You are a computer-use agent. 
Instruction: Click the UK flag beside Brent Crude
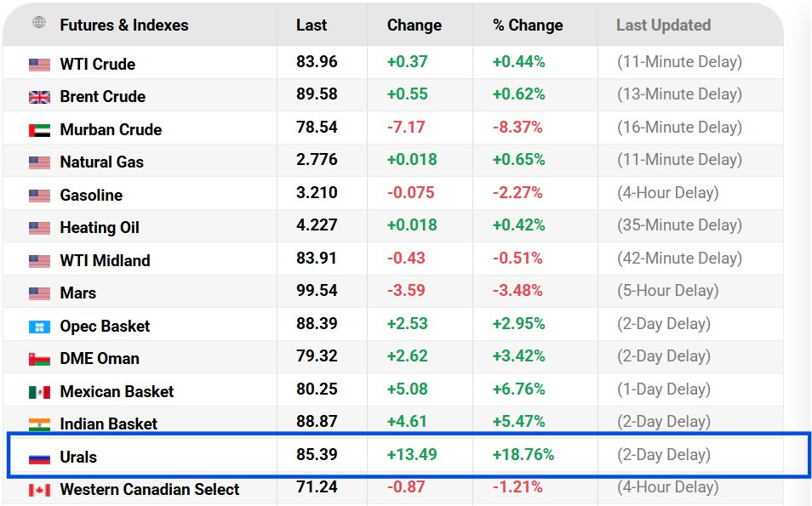point(39,97)
